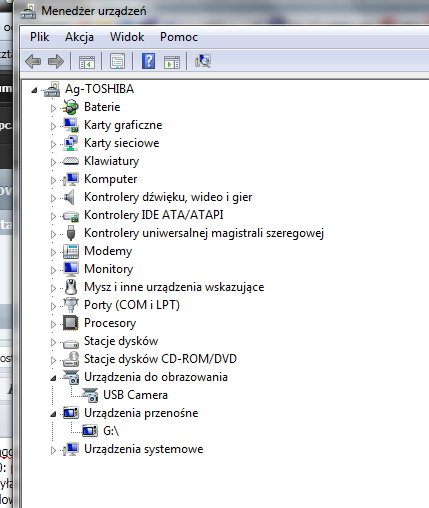
Task: Expand Kontrolery dźwięku, wideo i gier
Action: (x=53, y=198)
